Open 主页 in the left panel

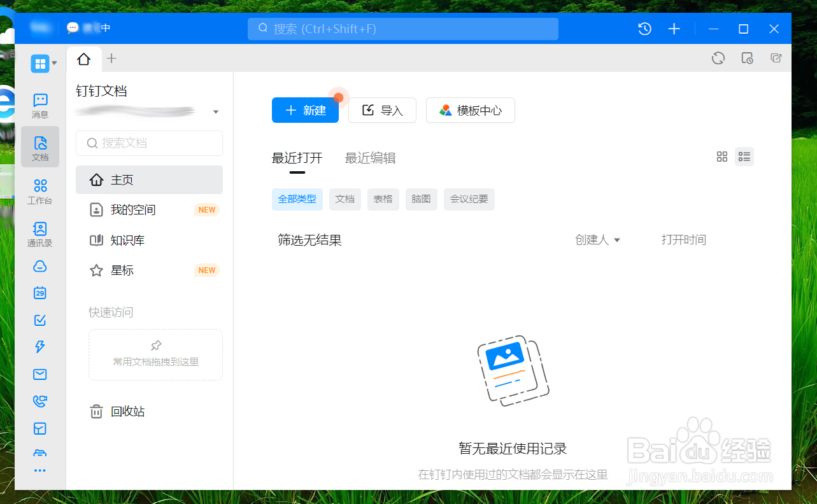149,180
